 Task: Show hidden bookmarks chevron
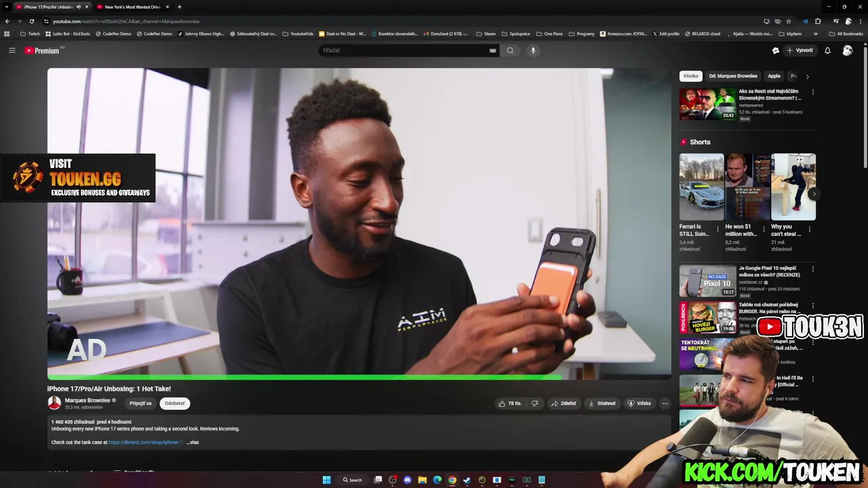coord(816,34)
